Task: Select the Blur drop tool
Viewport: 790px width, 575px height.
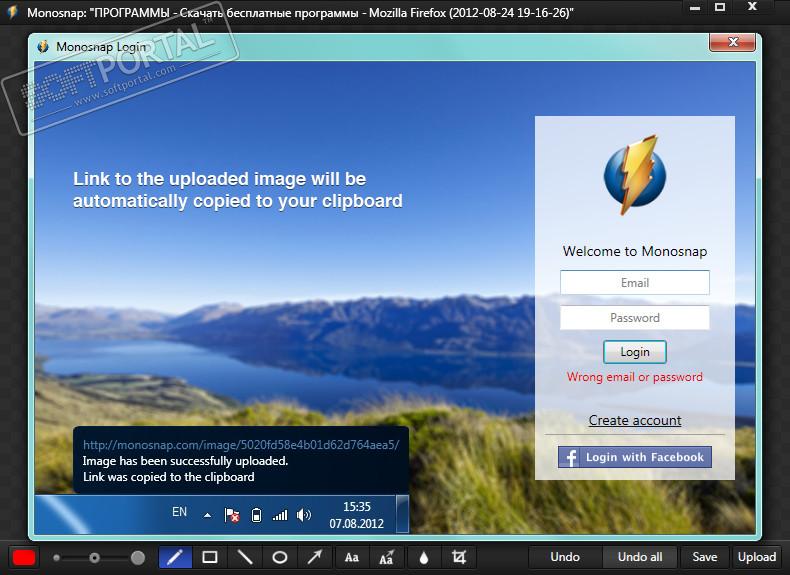Action: click(x=424, y=557)
